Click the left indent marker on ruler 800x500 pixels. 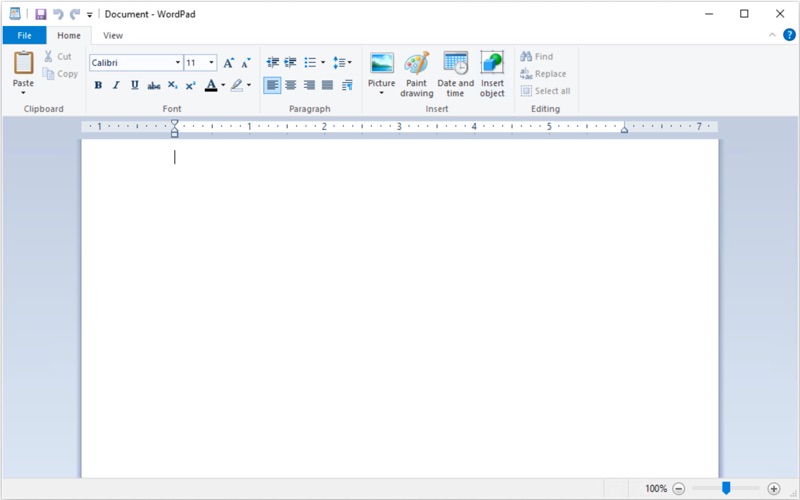[174, 128]
